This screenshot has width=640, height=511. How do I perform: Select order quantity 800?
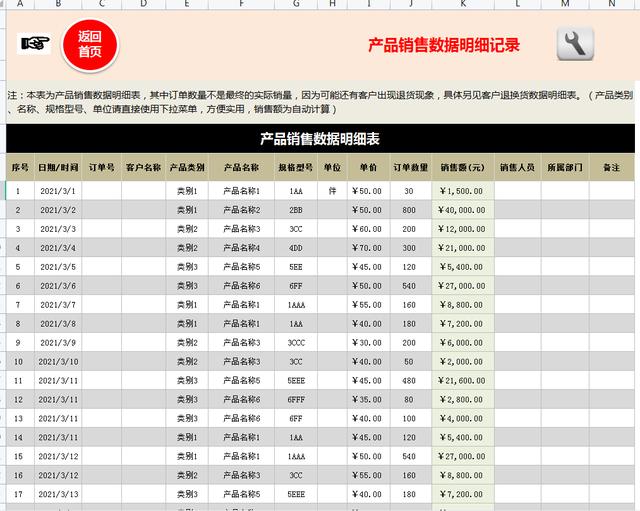tap(411, 210)
